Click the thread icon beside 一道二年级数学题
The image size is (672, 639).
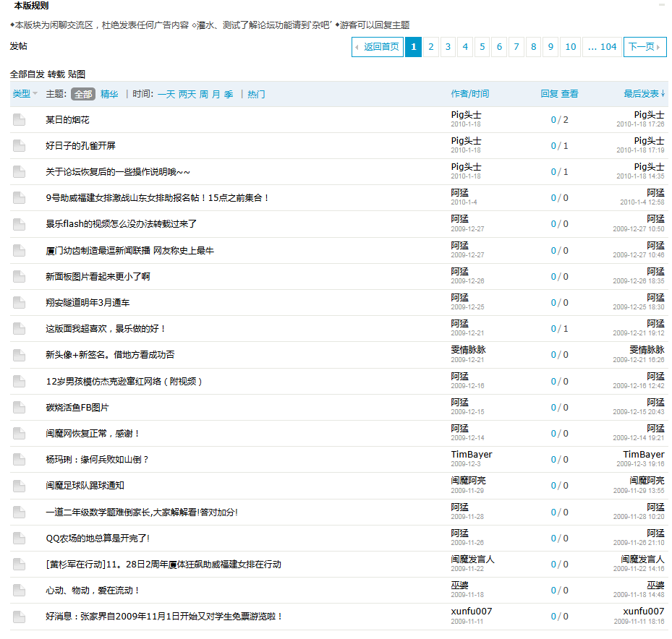(19, 512)
